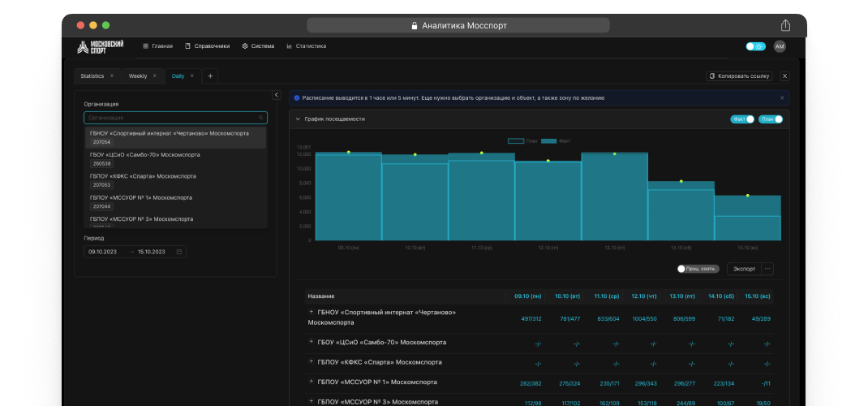Open the calendar icon in Период field
The image size is (868, 406).
(x=179, y=252)
